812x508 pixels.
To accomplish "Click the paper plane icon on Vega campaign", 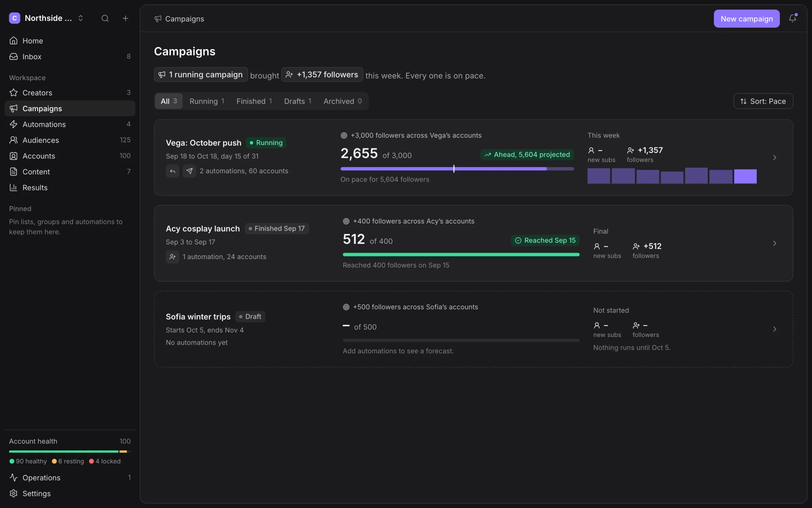I will [x=189, y=171].
